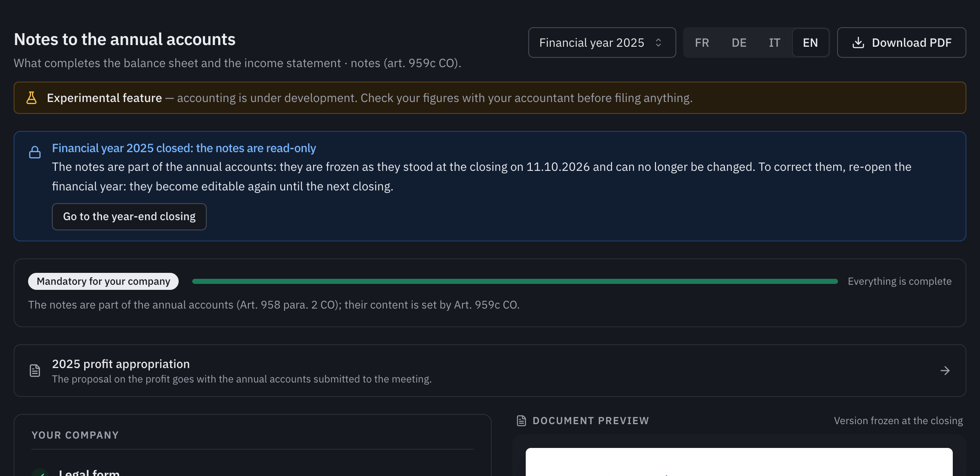This screenshot has width=980, height=476.
Task: Go to the year-end closing
Action: click(129, 217)
